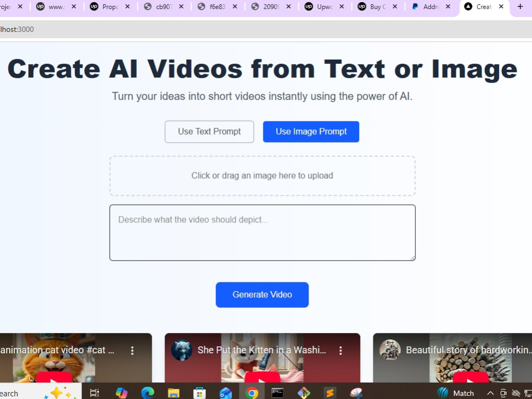Focus the video description text area

point(262,233)
